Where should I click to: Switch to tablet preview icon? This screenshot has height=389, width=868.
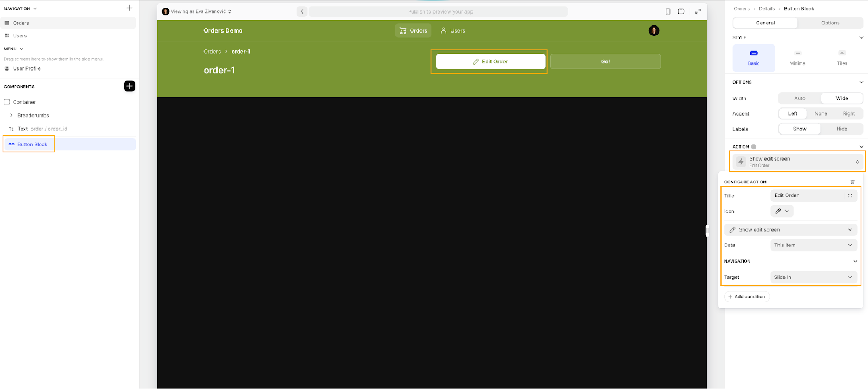tap(681, 11)
